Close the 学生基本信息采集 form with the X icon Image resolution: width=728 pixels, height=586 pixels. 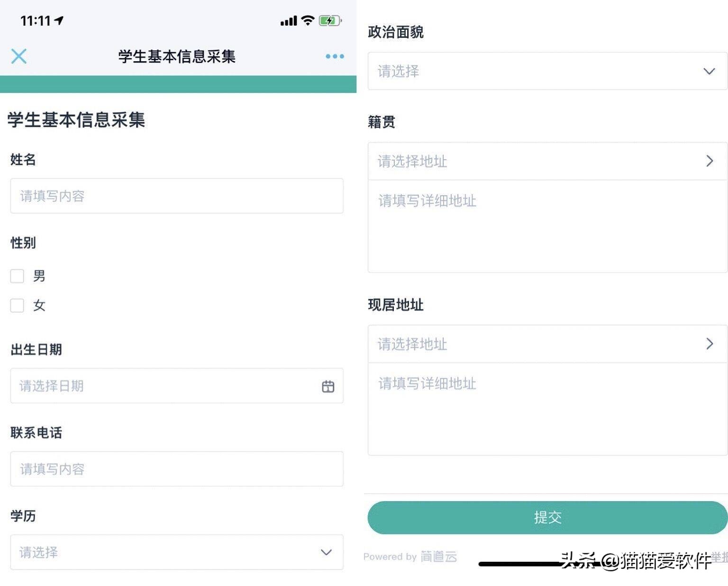coord(18,56)
